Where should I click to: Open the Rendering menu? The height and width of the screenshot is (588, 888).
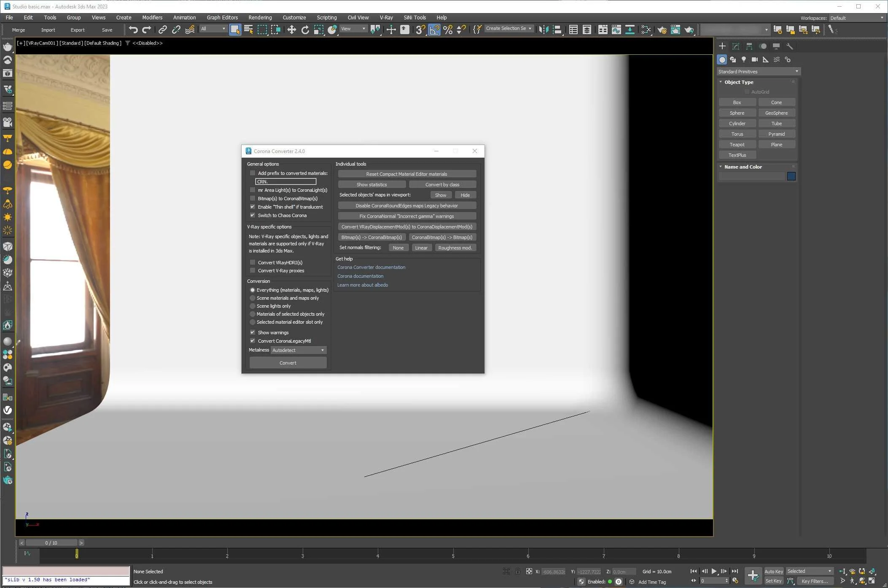coord(260,18)
